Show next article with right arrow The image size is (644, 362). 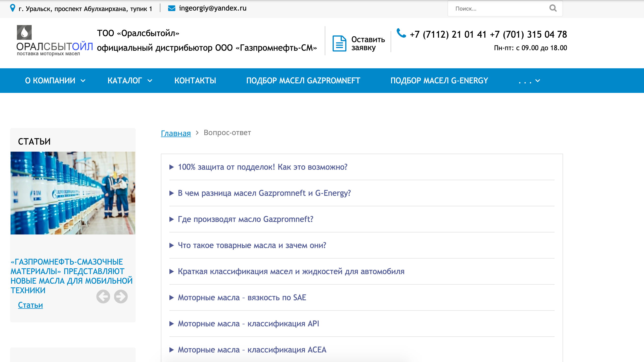click(121, 296)
